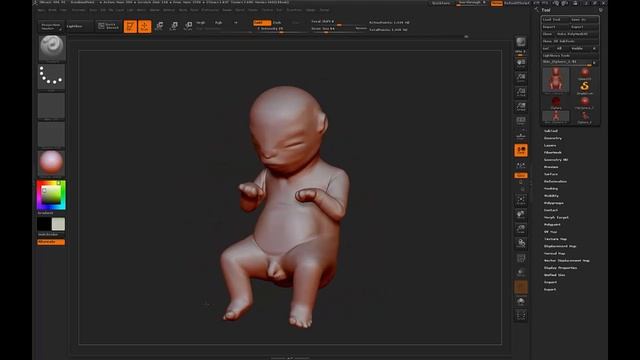Click the Frame mesh icon
This screenshot has height=360, width=640.
pyautogui.click(x=521, y=200)
